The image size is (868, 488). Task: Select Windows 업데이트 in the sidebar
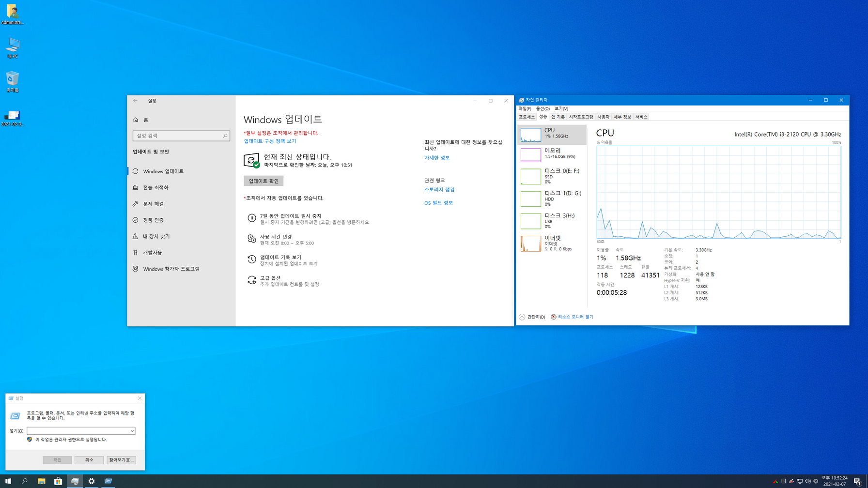(181, 171)
